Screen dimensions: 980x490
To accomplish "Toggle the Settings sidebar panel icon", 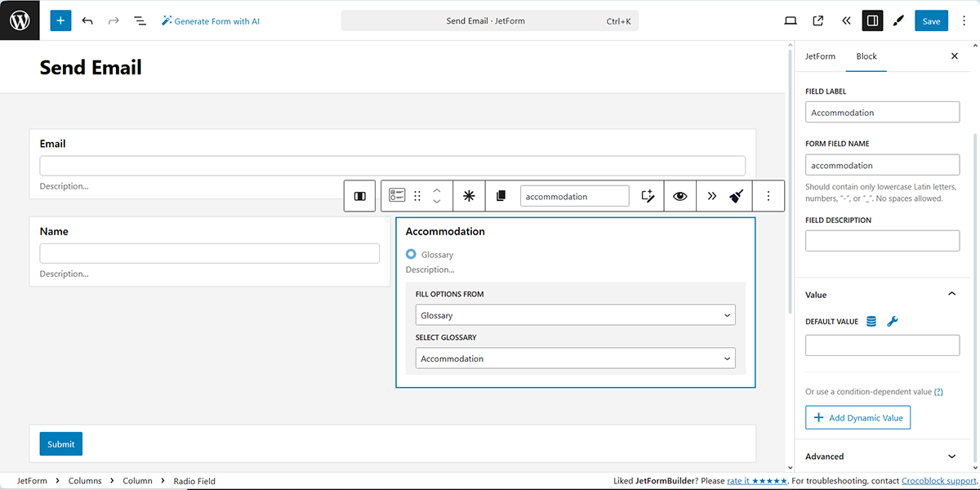I will 872,21.
